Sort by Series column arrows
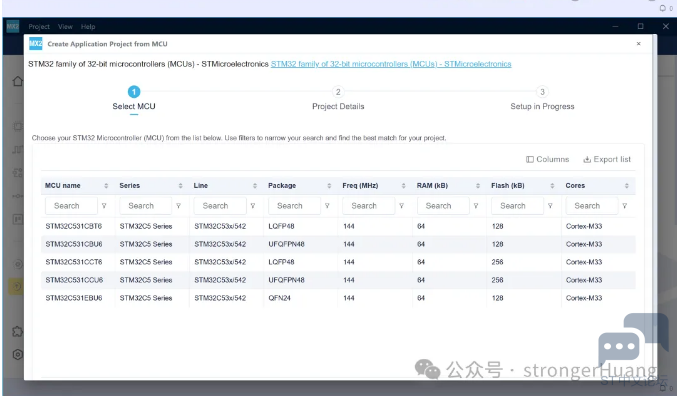The width and height of the screenshot is (677, 396). click(x=180, y=186)
